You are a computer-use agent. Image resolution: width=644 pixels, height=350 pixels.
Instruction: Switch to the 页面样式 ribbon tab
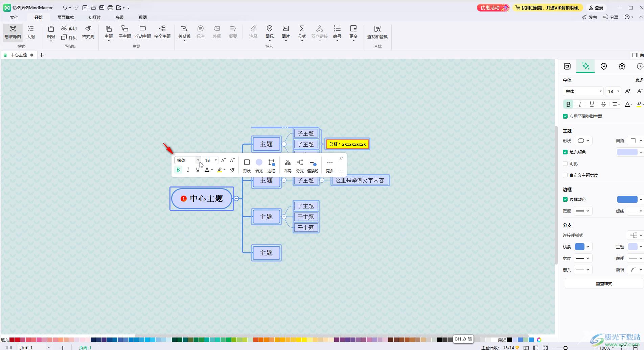point(66,17)
